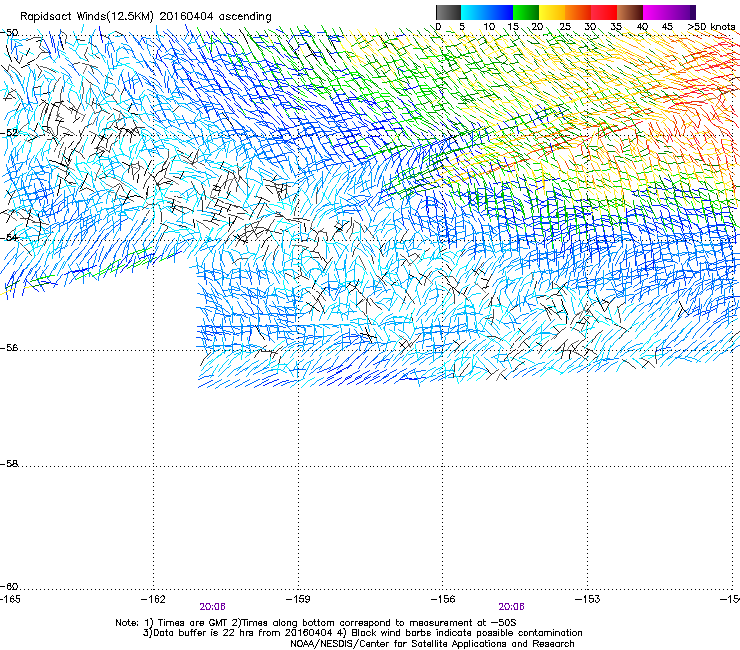Click the latitude label -52
740x650 pixels.
(x=9, y=133)
